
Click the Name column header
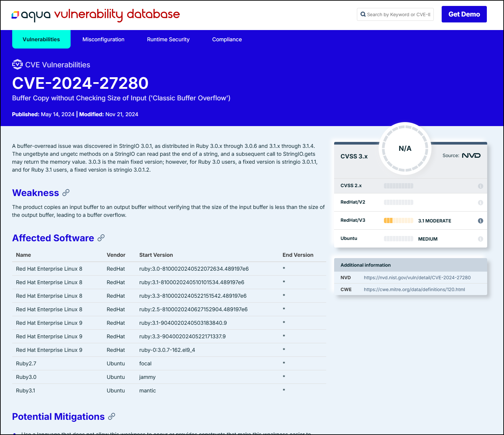click(x=23, y=255)
